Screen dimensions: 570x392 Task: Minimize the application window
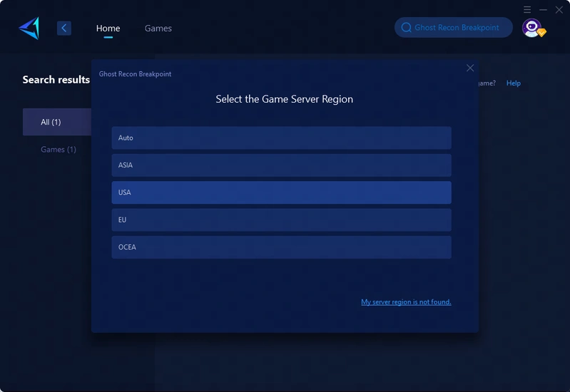pyautogui.click(x=543, y=9)
